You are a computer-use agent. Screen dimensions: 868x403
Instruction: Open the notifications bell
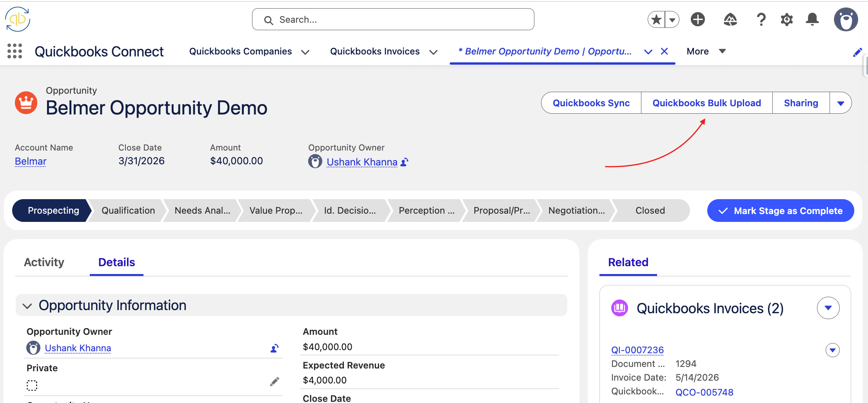[812, 19]
